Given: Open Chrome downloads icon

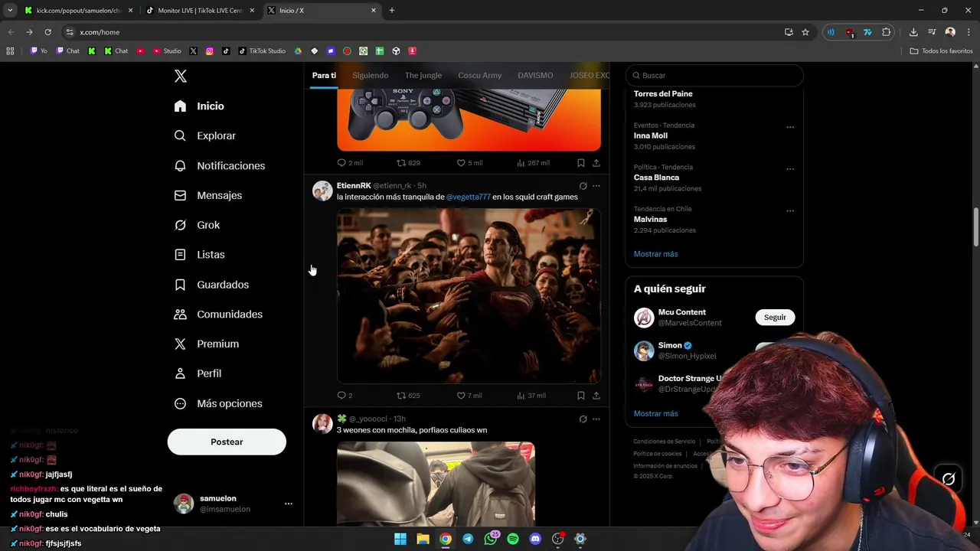Looking at the screenshot, I should coord(913,32).
